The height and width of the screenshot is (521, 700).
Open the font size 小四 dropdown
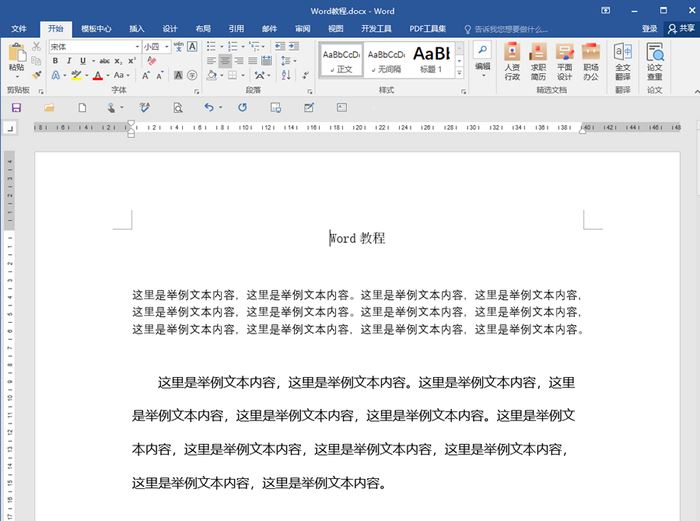167,46
